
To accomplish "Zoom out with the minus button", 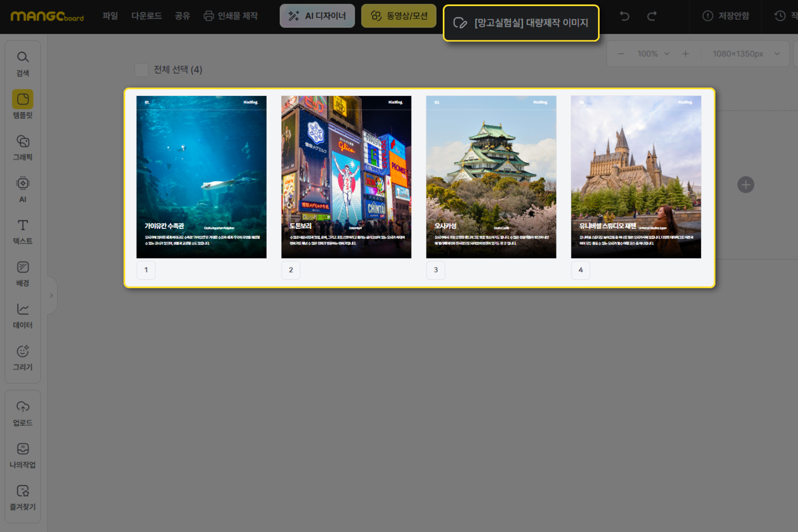I will pyautogui.click(x=621, y=54).
